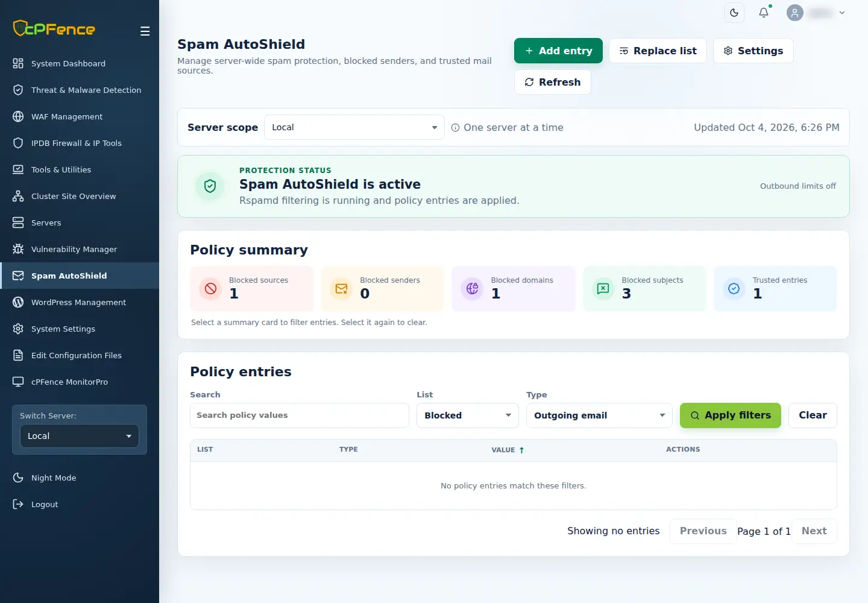This screenshot has width=868, height=603.
Task: Click 'Updated Oct 4, 2026, 6:26 PM' text
Action: (767, 127)
